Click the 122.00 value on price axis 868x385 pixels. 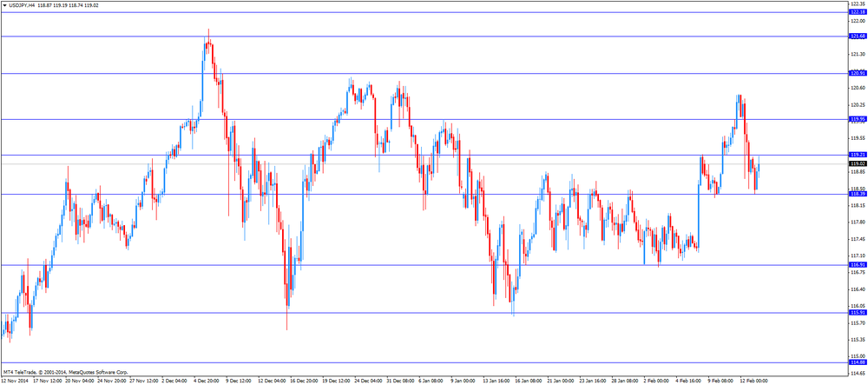(x=858, y=21)
